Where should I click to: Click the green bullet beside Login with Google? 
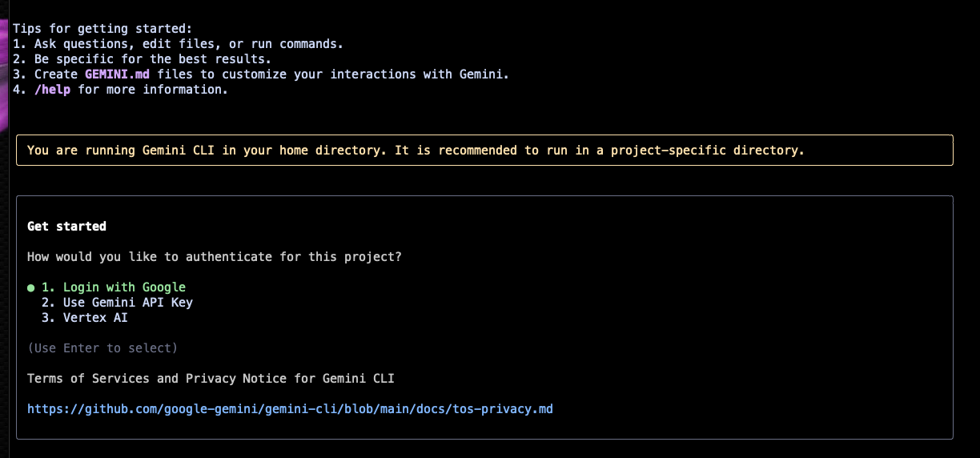31,287
